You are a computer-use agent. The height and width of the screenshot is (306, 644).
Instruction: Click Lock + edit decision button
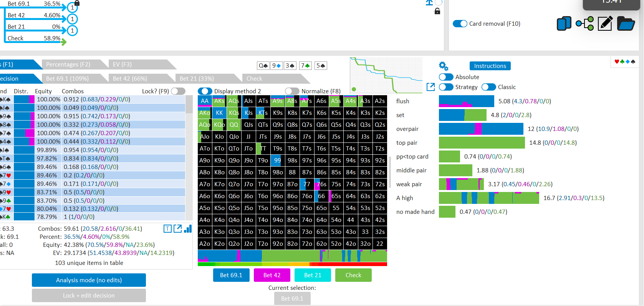tap(89, 296)
